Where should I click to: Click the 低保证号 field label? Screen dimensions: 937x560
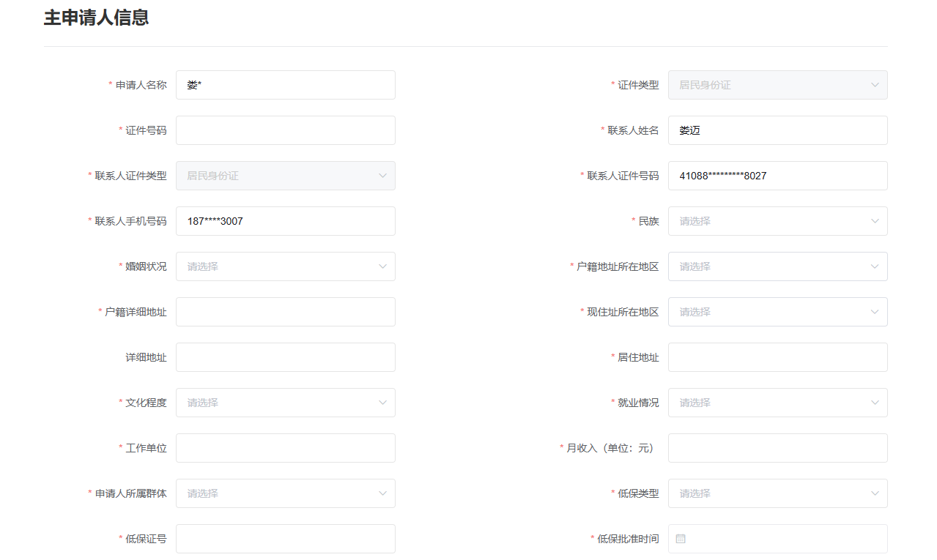pyautogui.click(x=146, y=539)
